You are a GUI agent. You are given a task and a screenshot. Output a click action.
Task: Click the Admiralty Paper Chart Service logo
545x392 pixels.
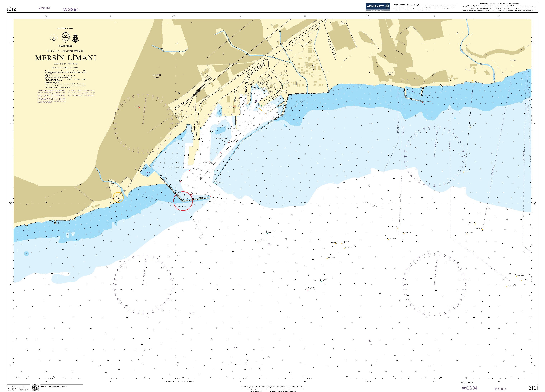377,7
